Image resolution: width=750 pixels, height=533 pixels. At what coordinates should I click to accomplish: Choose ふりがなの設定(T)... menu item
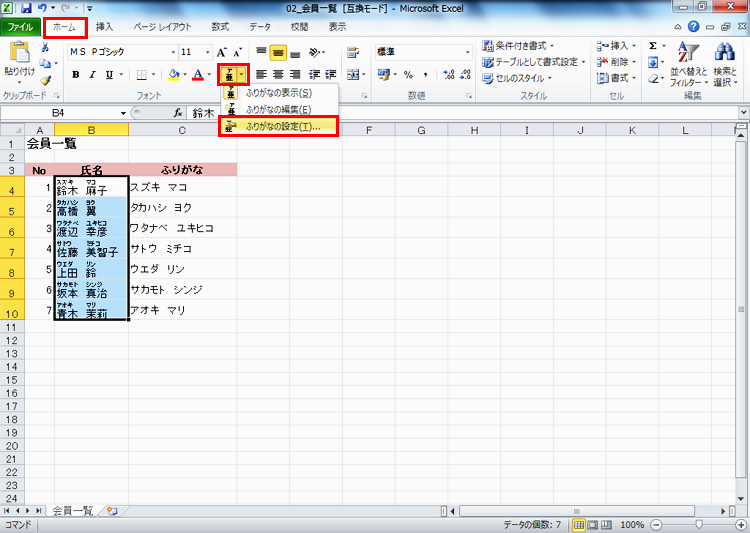279,127
